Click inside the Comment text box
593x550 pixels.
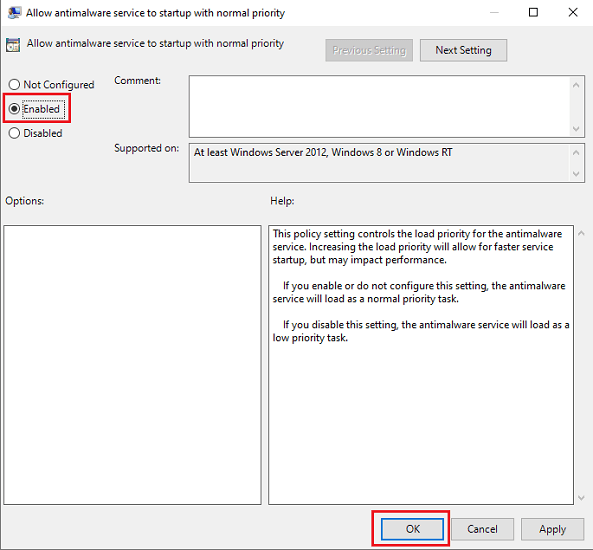(379, 106)
